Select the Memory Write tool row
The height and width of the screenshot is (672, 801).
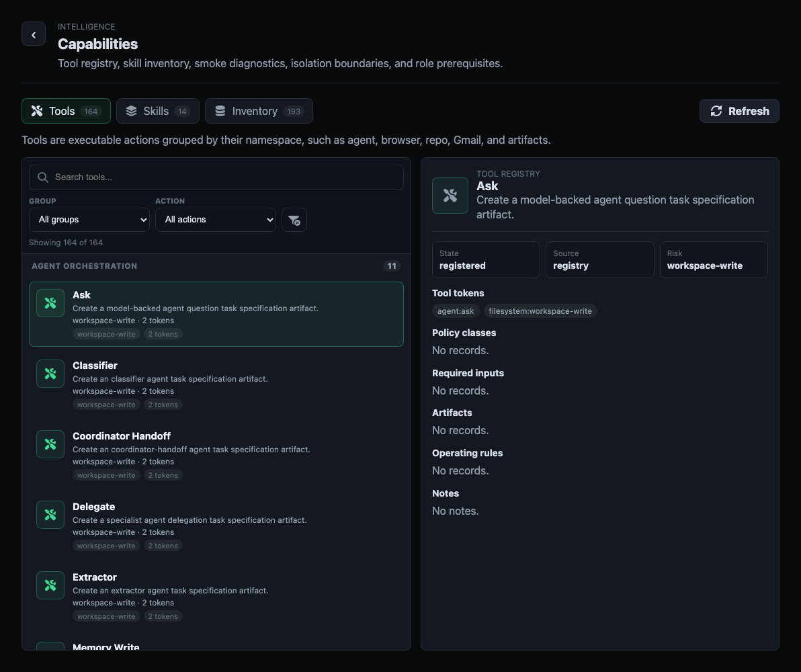pyautogui.click(x=216, y=643)
